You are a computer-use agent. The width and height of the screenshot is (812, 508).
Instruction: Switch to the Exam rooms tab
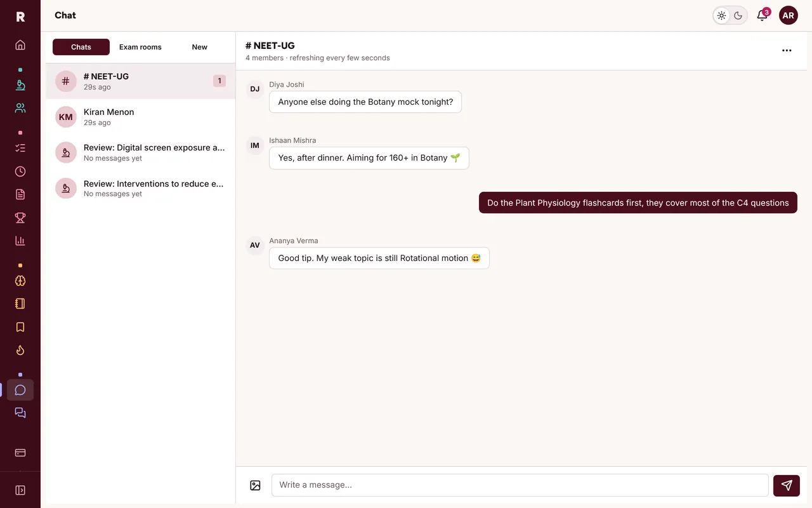click(140, 47)
